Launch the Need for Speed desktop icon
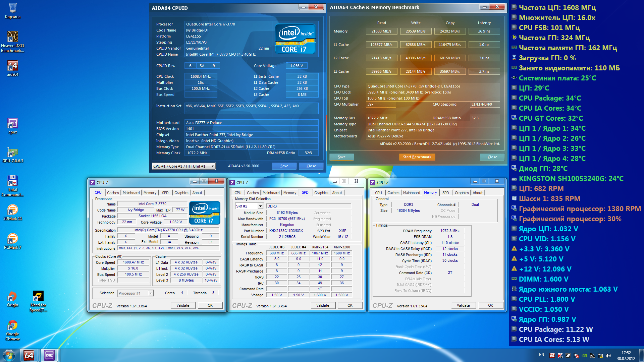 pyautogui.click(x=38, y=296)
